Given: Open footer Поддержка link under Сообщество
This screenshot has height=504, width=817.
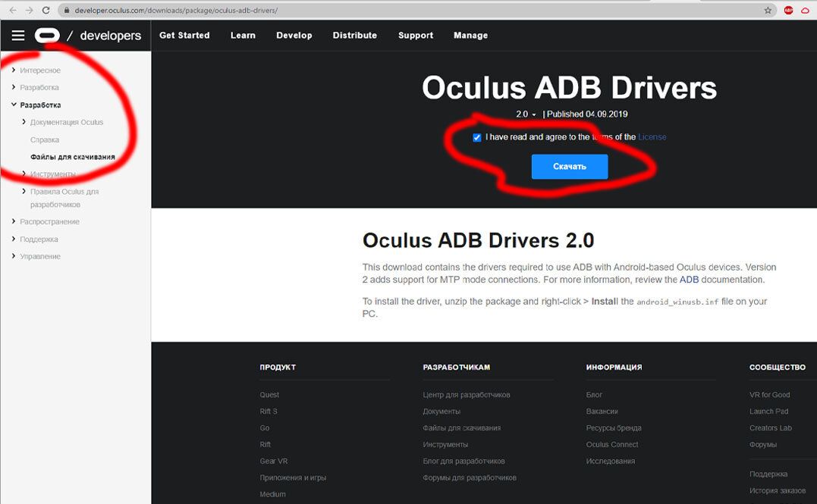Looking at the screenshot, I should tap(768, 474).
